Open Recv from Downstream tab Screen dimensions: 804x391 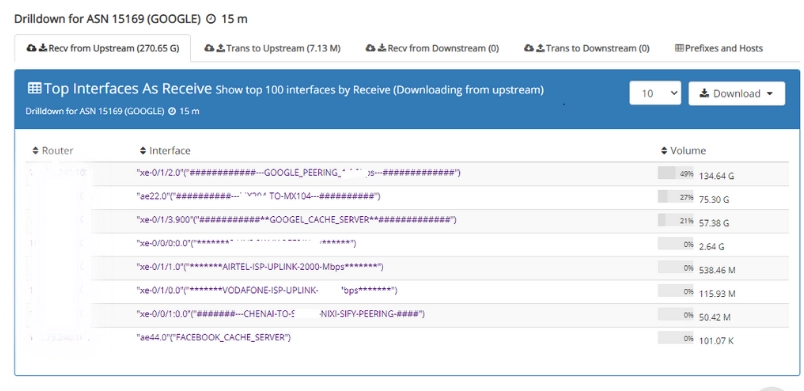pyautogui.click(x=432, y=48)
